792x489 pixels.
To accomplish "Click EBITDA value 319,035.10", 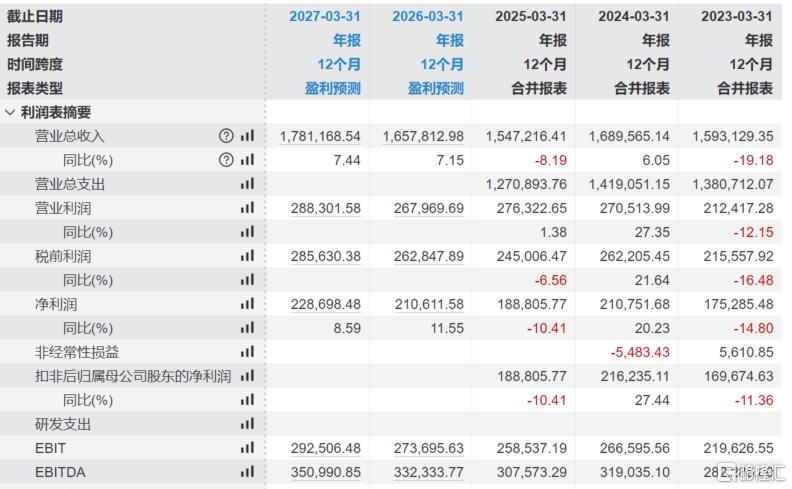I will coord(635,472).
